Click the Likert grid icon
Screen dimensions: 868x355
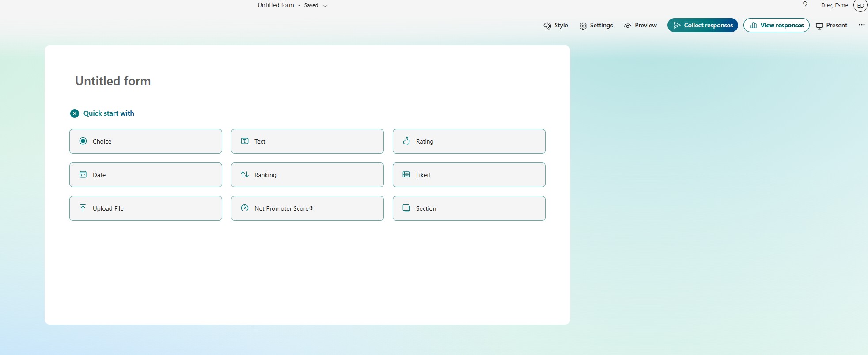pos(406,175)
